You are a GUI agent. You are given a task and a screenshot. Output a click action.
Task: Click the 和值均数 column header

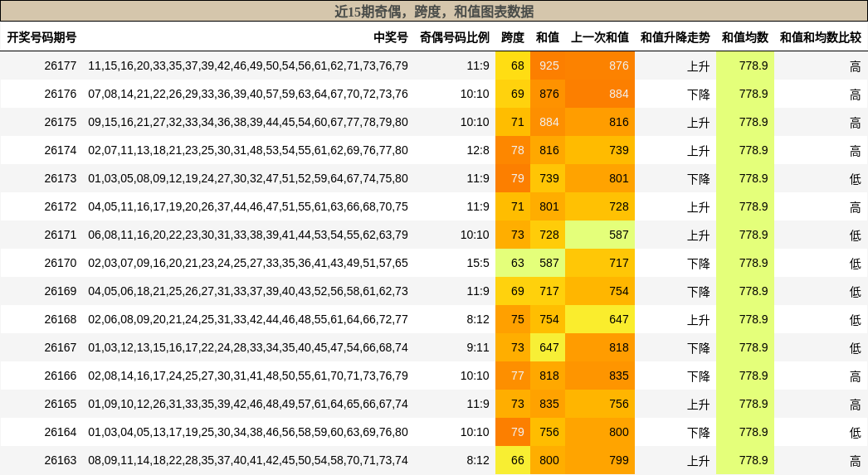745,37
